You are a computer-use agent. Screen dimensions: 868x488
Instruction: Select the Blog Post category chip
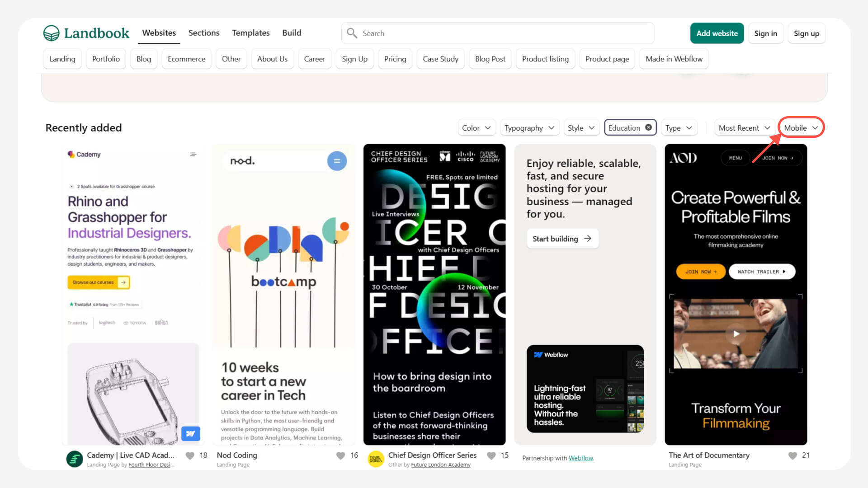coord(490,59)
